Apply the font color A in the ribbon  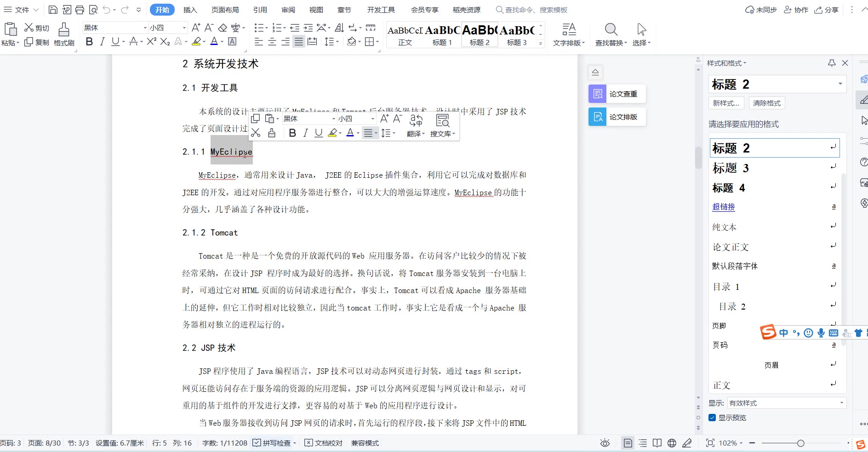[214, 42]
